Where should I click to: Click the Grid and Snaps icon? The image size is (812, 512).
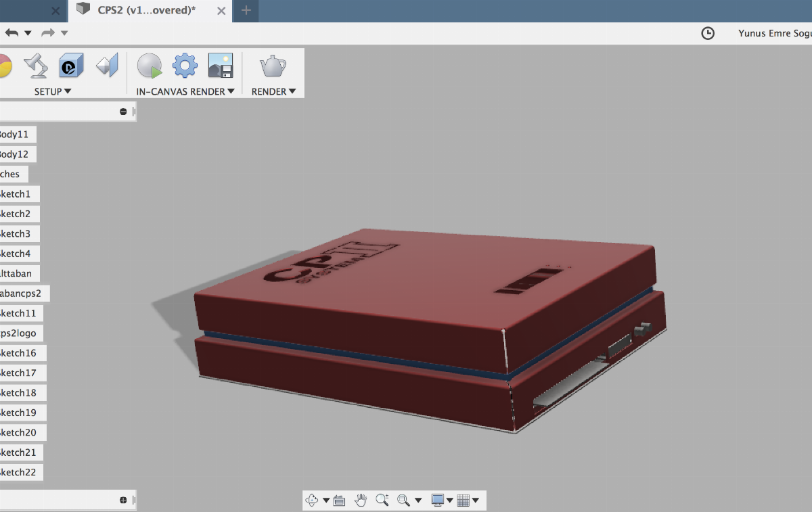[464, 501]
